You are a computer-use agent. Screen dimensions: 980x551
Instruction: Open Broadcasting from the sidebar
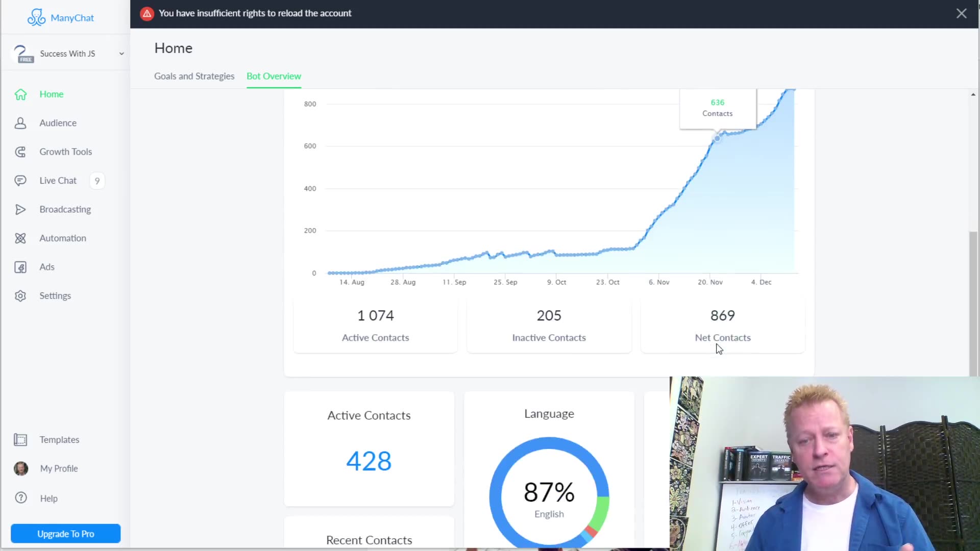point(65,210)
